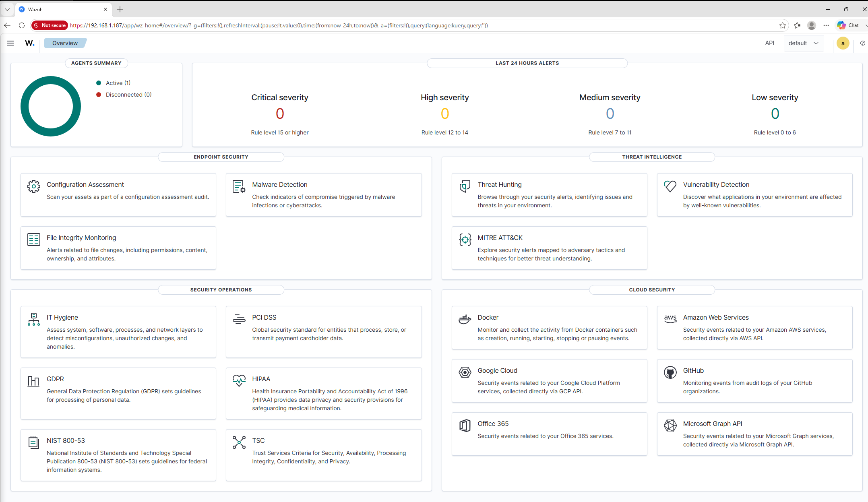Click the HIPAA heartbeat icon

pos(239,381)
